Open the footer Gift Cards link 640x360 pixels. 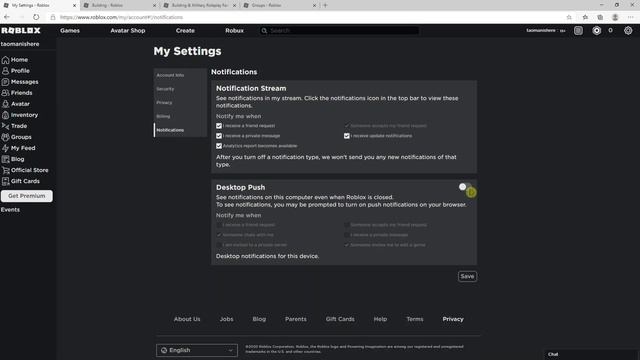point(340,319)
